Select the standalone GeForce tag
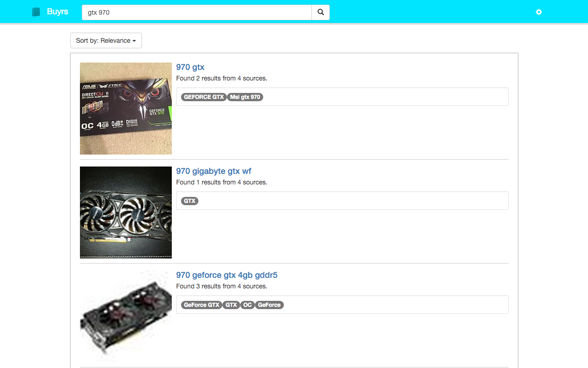The height and width of the screenshot is (368, 588). tap(269, 305)
